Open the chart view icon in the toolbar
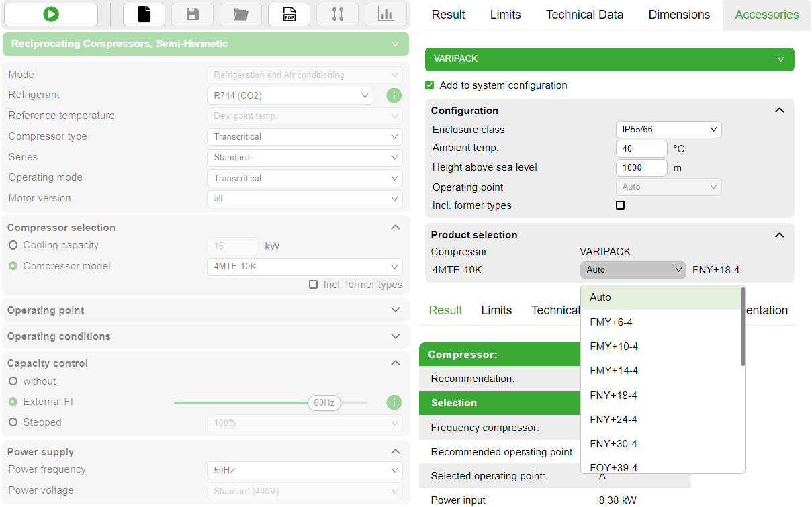The width and height of the screenshot is (812, 507). [386, 13]
